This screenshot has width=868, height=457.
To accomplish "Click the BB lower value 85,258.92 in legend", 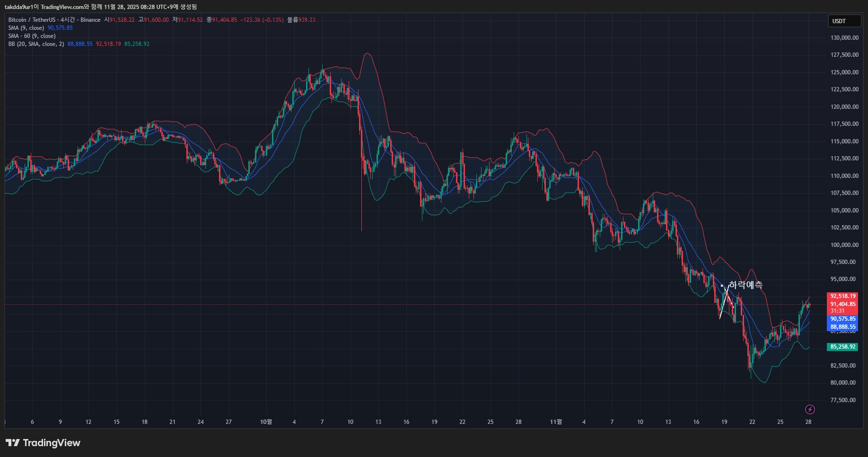I will pyautogui.click(x=137, y=44).
